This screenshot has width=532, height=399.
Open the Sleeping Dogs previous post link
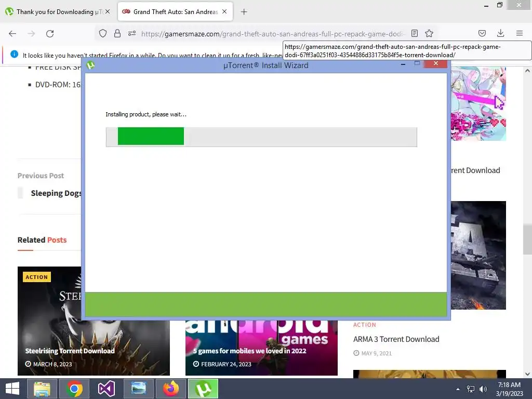point(56,193)
